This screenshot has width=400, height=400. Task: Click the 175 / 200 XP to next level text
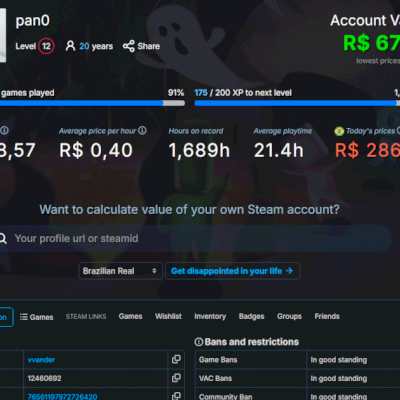pyautogui.click(x=243, y=93)
